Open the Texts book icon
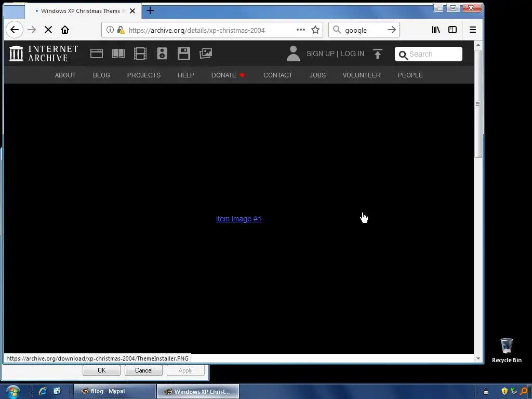The height and width of the screenshot is (399, 532). coord(118,54)
